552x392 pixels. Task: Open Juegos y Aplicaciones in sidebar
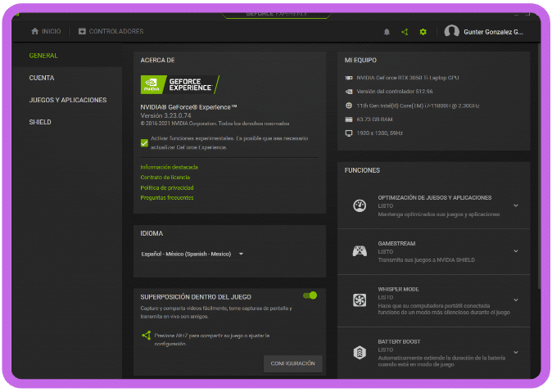68,100
